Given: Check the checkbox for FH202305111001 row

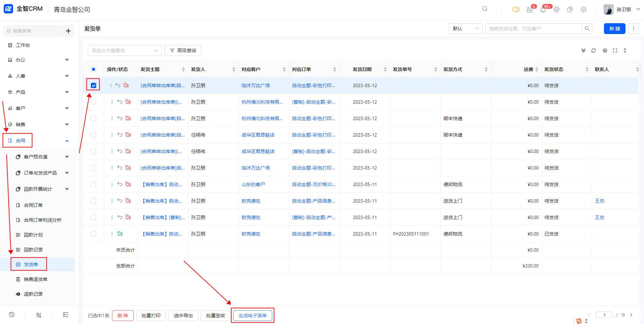Looking at the screenshot, I should pos(94,234).
